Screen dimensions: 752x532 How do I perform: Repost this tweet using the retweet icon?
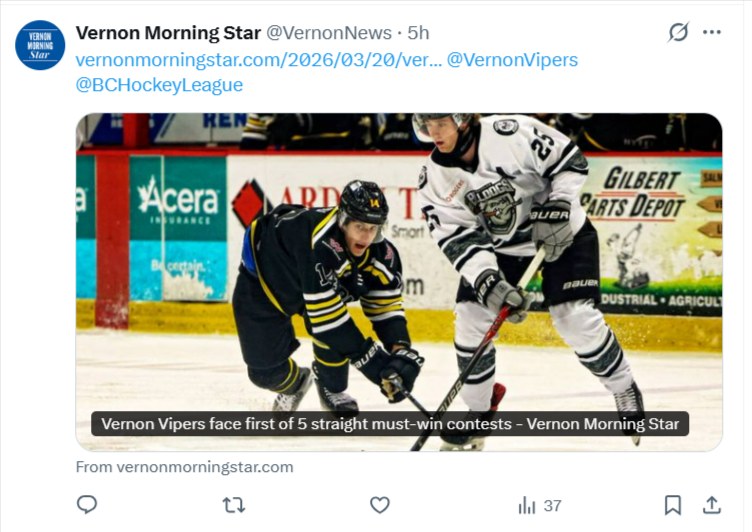(233, 505)
